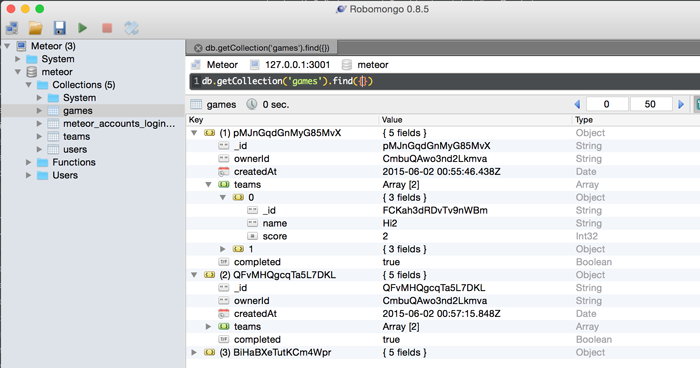Select meteor_accounts_login collection item
Screen dimensions: 700x368
click(119, 124)
